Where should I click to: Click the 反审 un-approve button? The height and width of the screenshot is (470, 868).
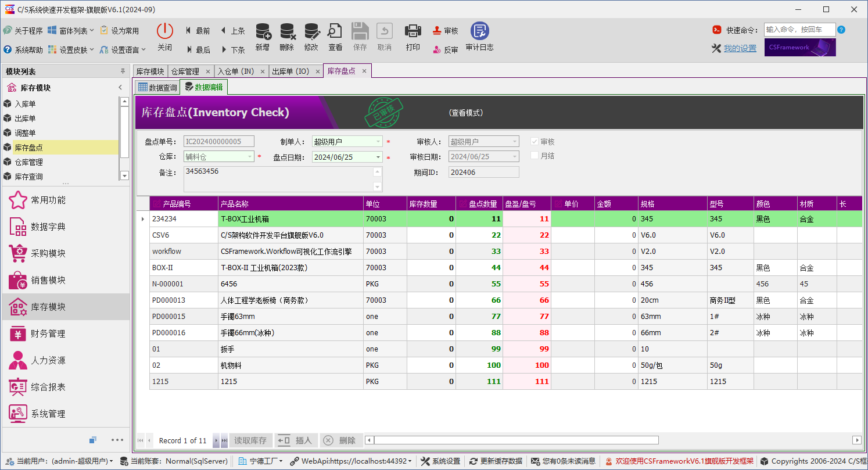click(446, 50)
